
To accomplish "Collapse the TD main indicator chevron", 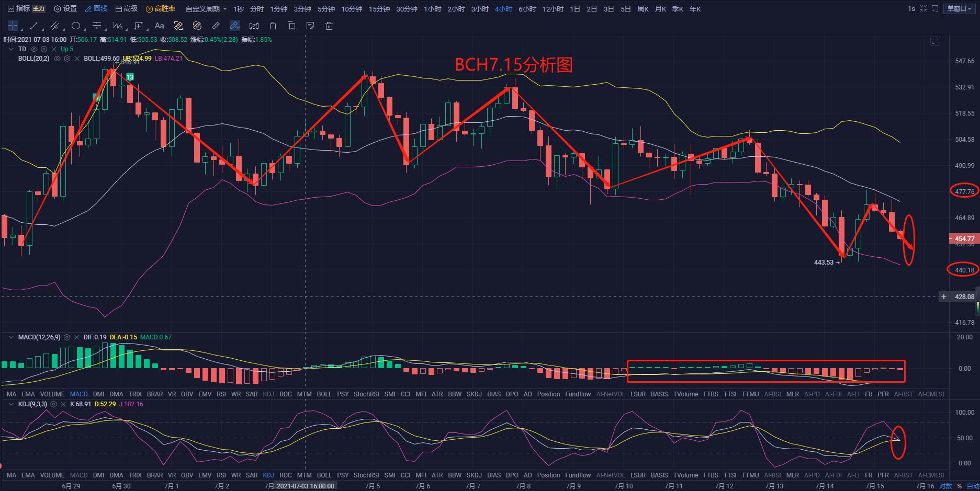I will [x=10, y=49].
